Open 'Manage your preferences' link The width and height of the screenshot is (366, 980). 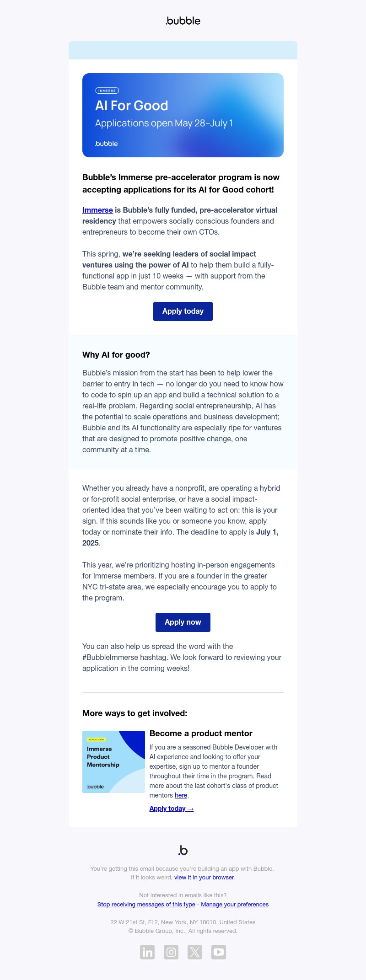(235, 904)
